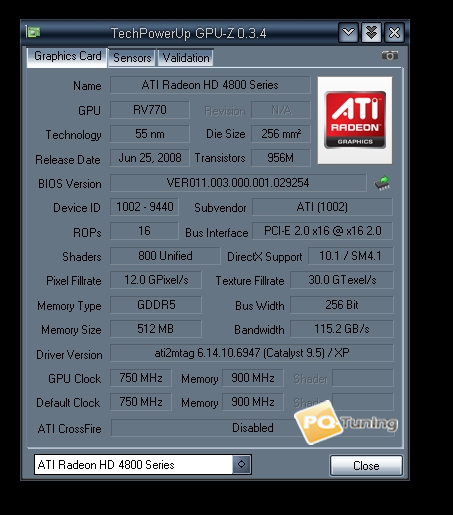Screen dimensions: 453x515
Task: Click the Technology value 55 nm
Action: tap(150, 134)
